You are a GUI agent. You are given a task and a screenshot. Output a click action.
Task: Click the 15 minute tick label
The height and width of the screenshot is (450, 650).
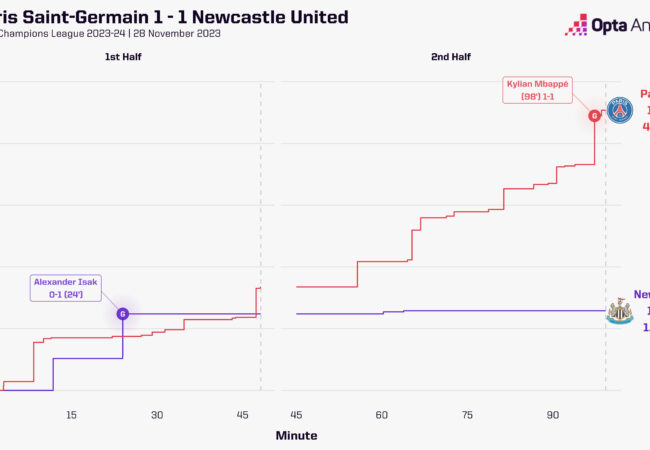71,414
